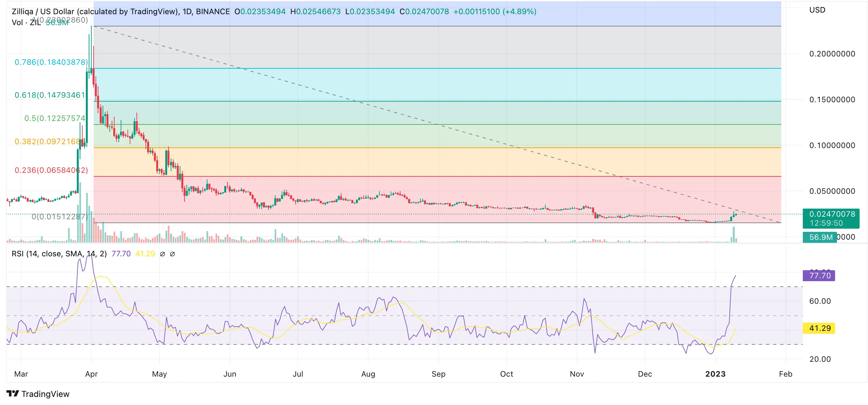Screen dimensions: 868x405
Task: Click the USD currency label on price axis
Action: (x=817, y=10)
